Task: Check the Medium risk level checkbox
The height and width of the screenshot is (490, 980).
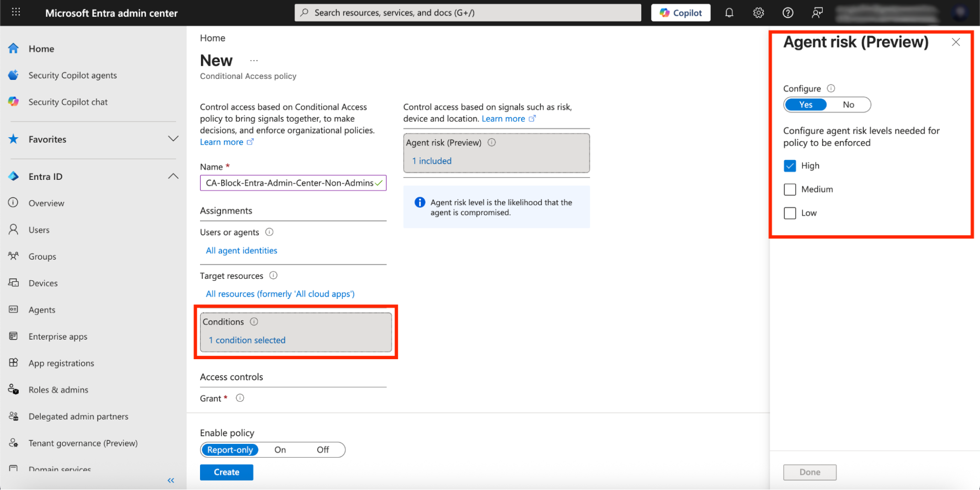Action: tap(790, 189)
